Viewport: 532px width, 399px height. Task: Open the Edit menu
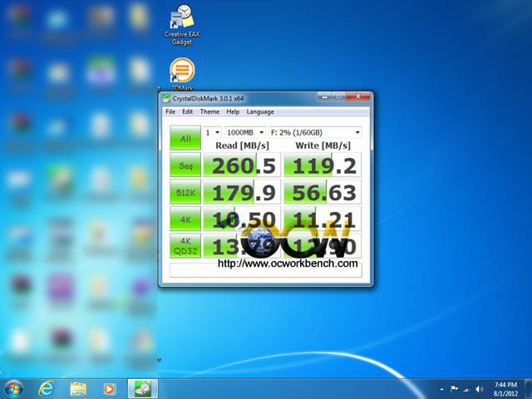pos(187,111)
